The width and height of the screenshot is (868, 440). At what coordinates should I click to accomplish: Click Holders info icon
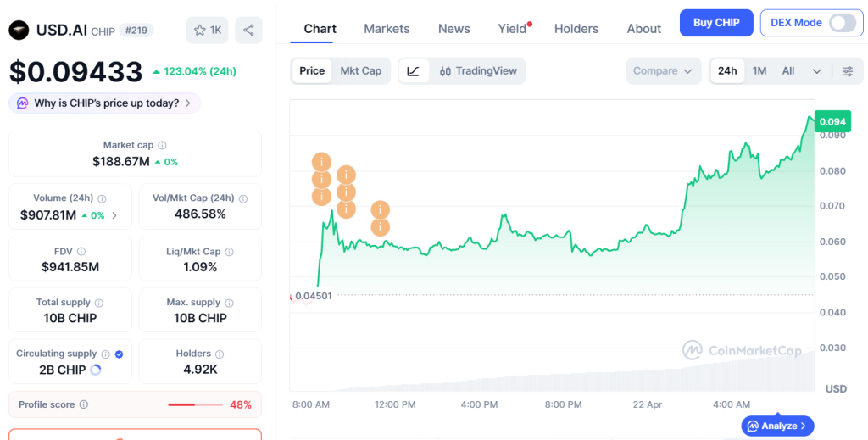coord(220,354)
